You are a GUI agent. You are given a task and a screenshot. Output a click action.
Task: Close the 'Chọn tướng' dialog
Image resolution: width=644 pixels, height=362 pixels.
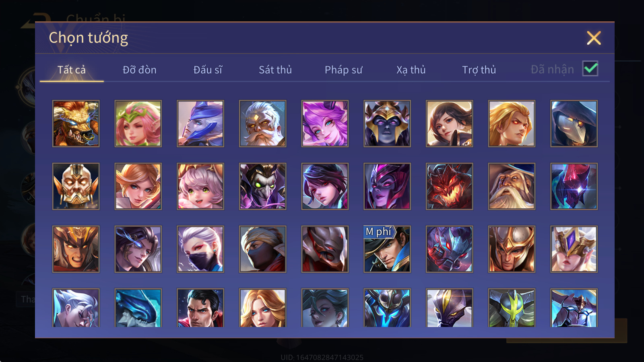[x=594, y=38]
